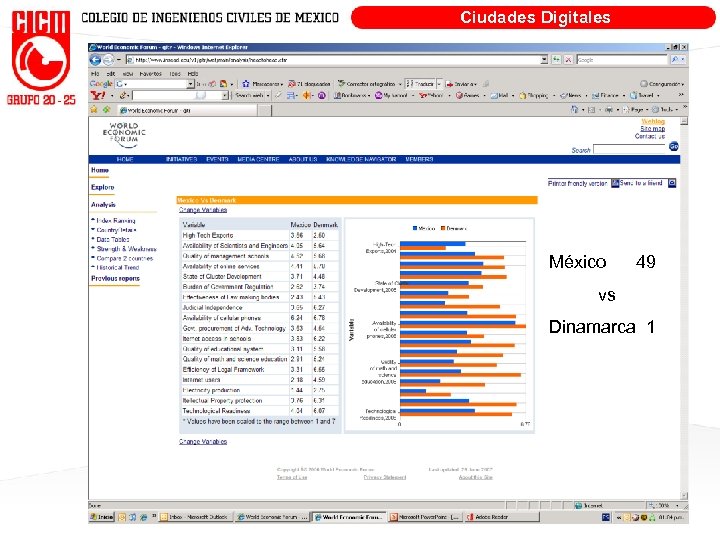
Task: Click the Go button beside site search
Action: point(674,146)
